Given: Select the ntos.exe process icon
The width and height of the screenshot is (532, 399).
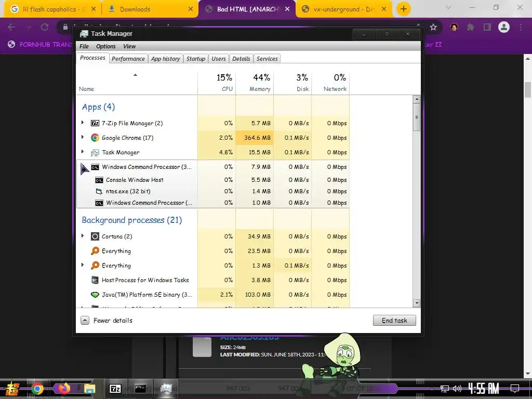Looking at the screenshot, I should (99, 191).
